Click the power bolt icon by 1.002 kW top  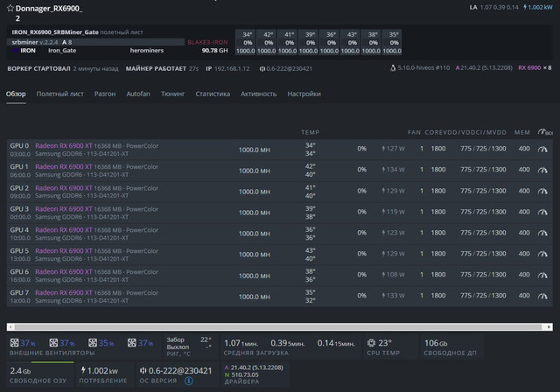[x=525, y=7]
